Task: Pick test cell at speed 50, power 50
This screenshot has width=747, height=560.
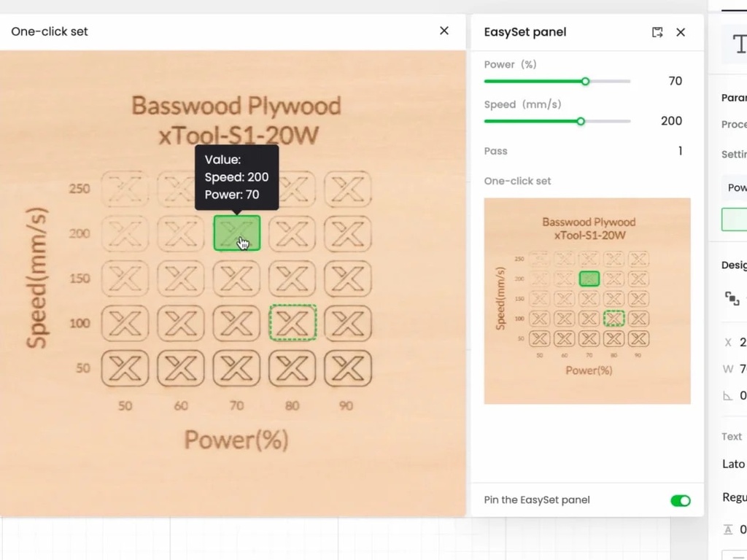Action: point(125,368)
